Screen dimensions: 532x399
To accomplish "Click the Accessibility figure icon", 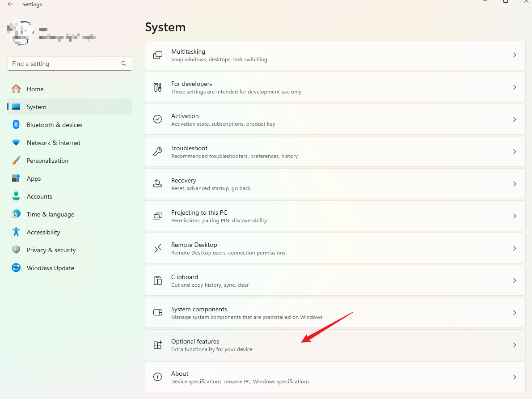I will [16, 232].
